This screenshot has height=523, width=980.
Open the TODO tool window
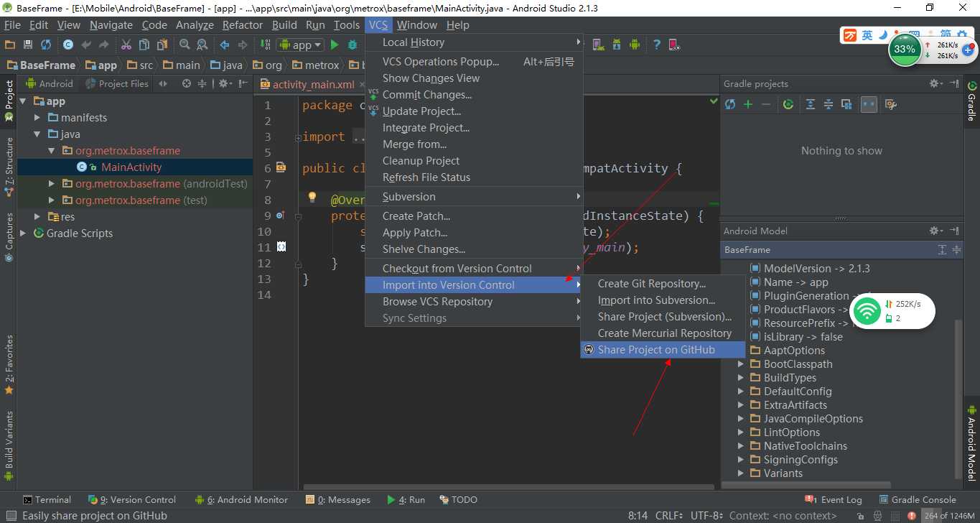(x=457, y=500)
